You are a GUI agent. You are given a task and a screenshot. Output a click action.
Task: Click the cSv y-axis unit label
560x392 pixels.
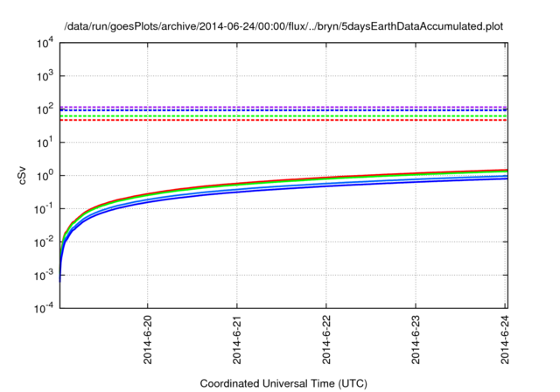(22, 176)
